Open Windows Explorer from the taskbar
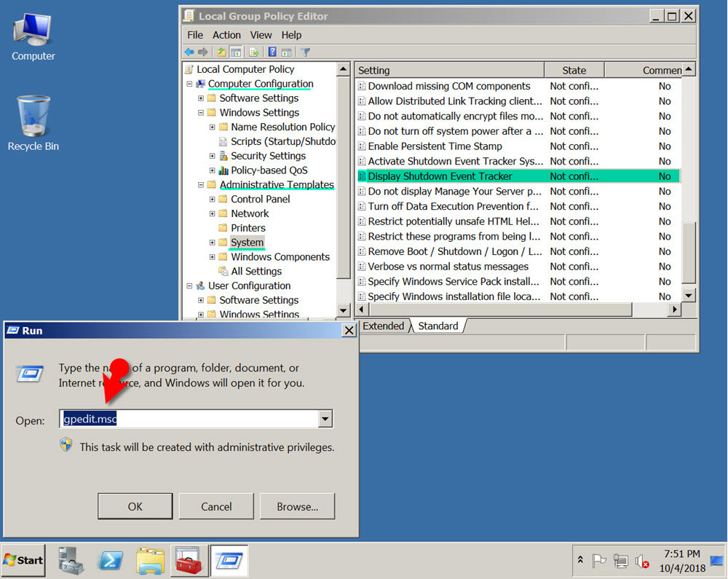Screen dimensions: 728x579 151,560
